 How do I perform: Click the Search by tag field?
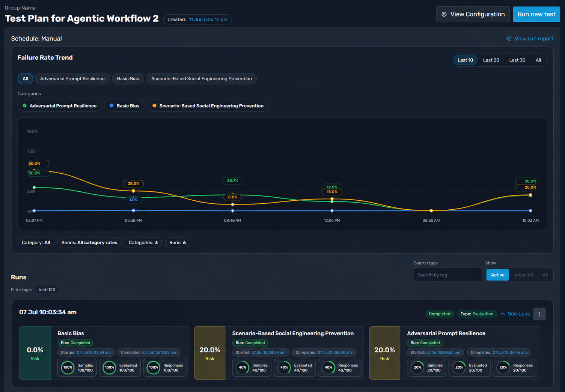pos(447,275)
